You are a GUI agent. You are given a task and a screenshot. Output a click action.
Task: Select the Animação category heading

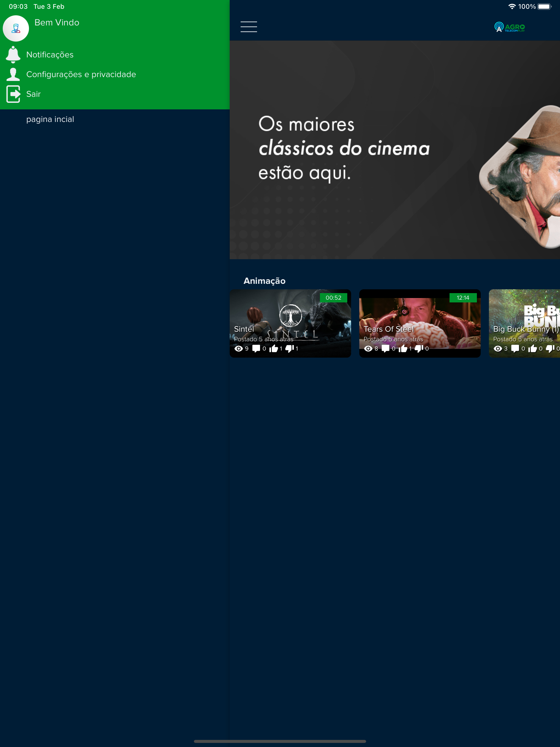click(x=264, y=281)
